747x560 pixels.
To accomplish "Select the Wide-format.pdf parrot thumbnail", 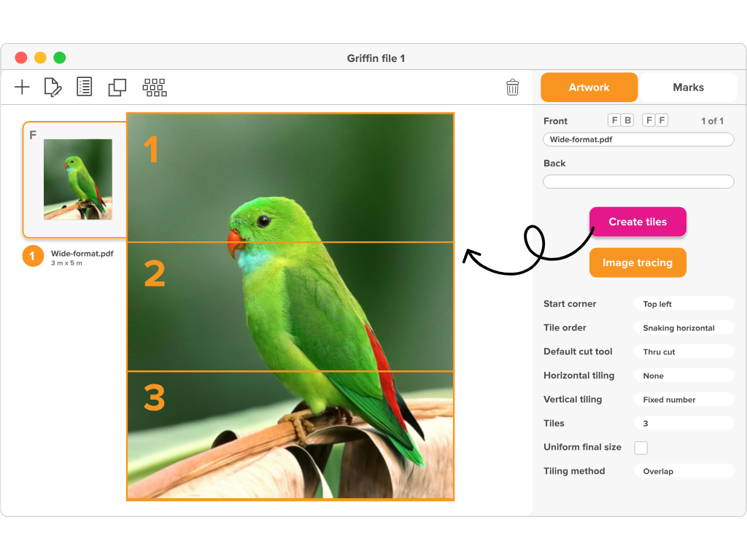I will (x=77, y=179).
